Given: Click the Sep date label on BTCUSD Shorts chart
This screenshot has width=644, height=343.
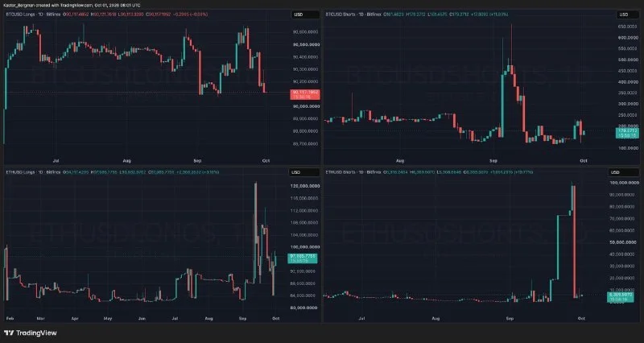Looking at the screenshot, I should pyautogui.click(x=493, y=160).
